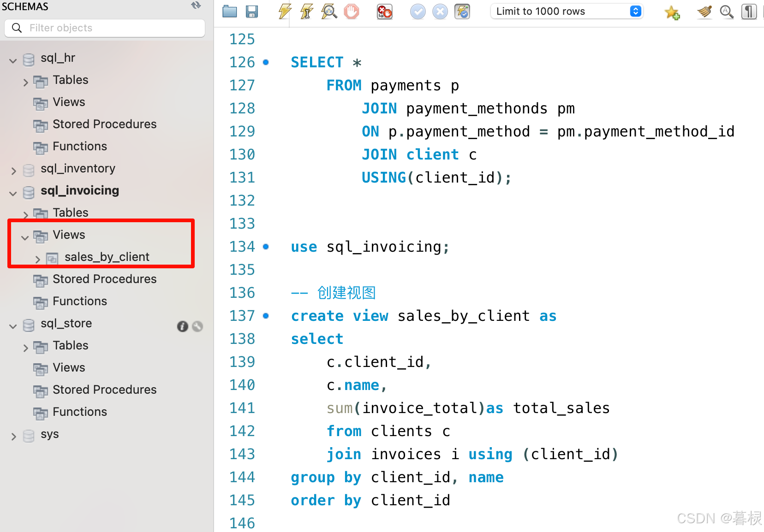Select Stored Procedures under sql_store
The image size is (764, 532).
click(105, 390)
